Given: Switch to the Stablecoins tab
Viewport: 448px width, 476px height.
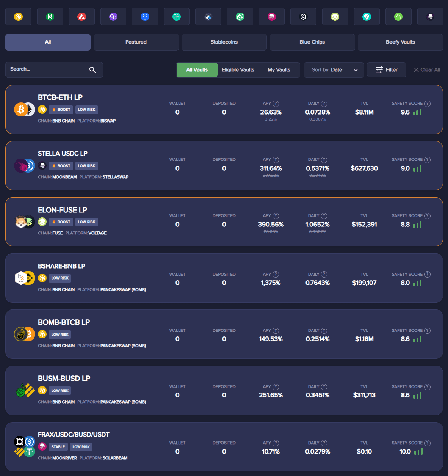Looking at the screenshot, I should [x=224, y=42].
